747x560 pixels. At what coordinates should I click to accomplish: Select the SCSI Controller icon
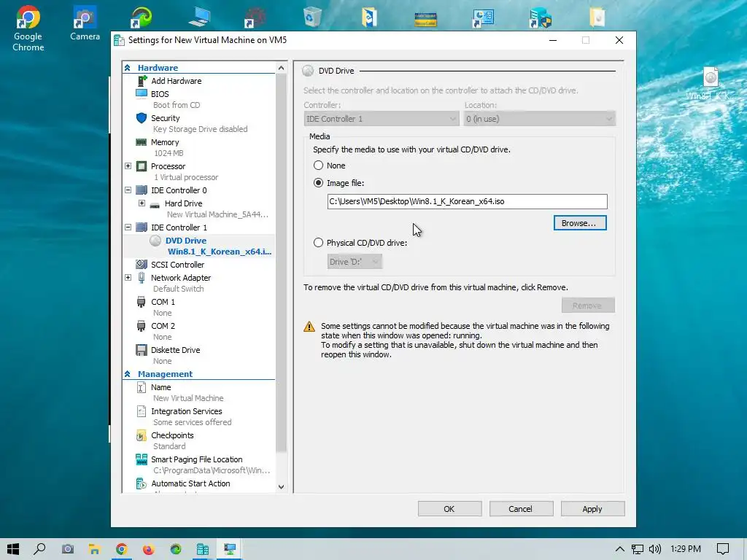(x=142, y=264)
